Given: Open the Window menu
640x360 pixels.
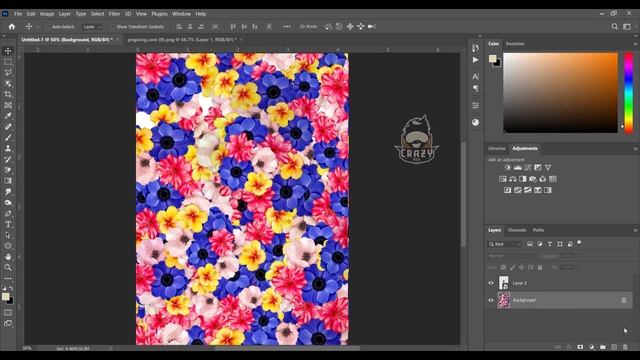Looking at the screenshot, I should (181, 14).
